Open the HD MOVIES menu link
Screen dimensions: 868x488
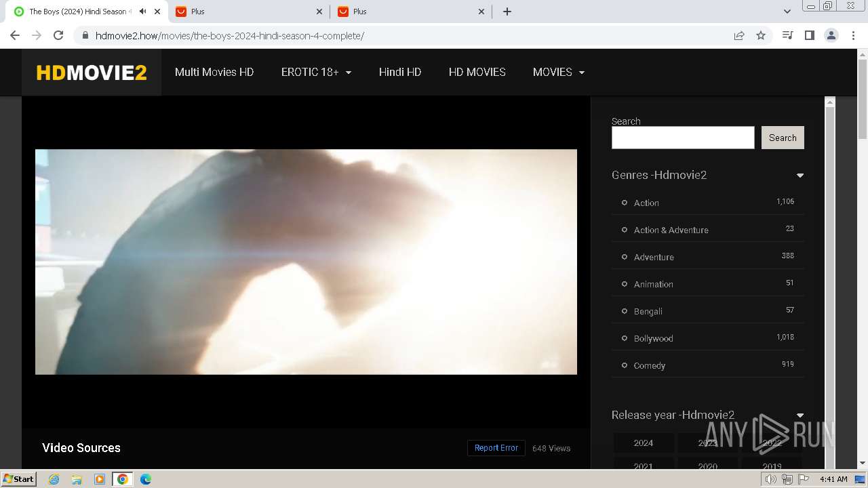pyautogui.click(x=477, y=72)
